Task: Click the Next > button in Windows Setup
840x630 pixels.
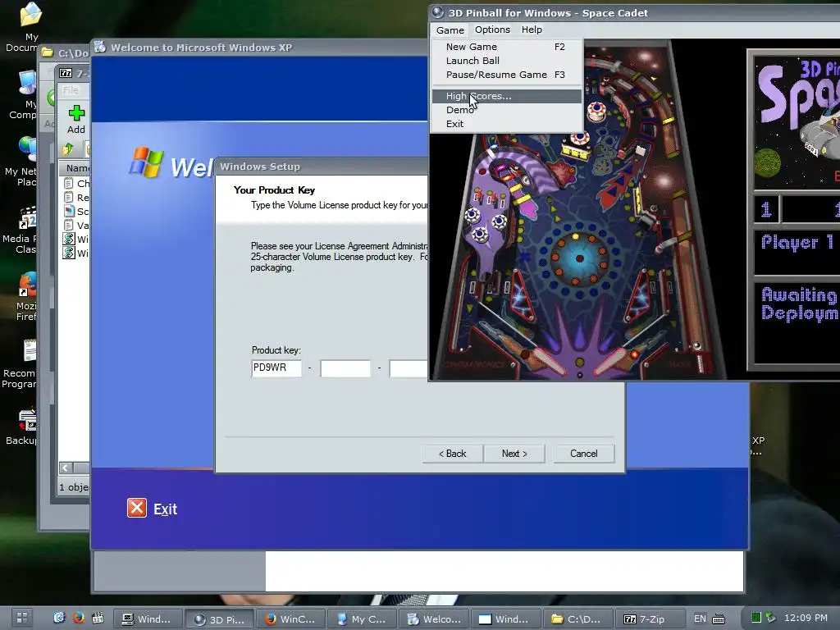Action: click(514, 454)
